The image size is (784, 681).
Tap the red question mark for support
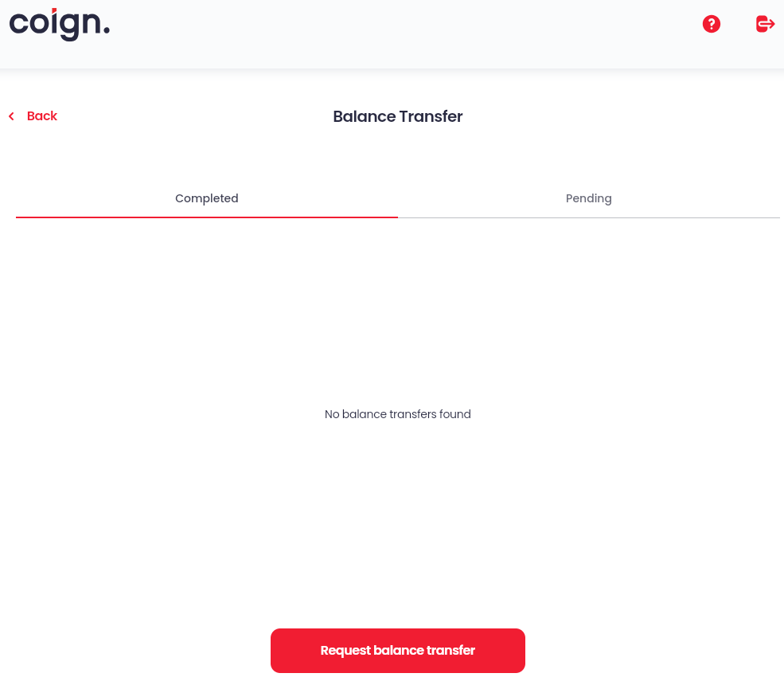pyautogui.click(x=711, y=24)
